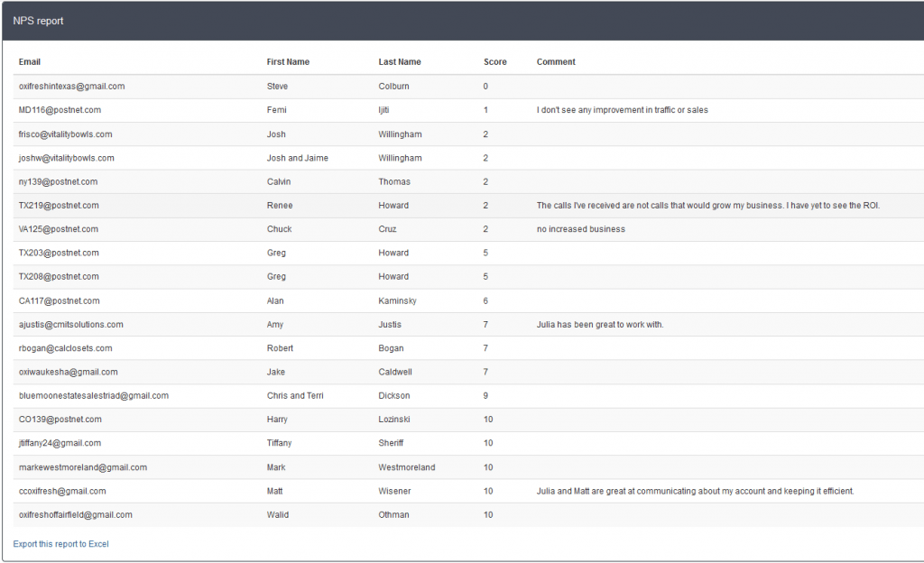Image resolution: width=924 pixels, height=563 pixels.
Task: Click first name Chuck
Action: (x=279, y=229)
